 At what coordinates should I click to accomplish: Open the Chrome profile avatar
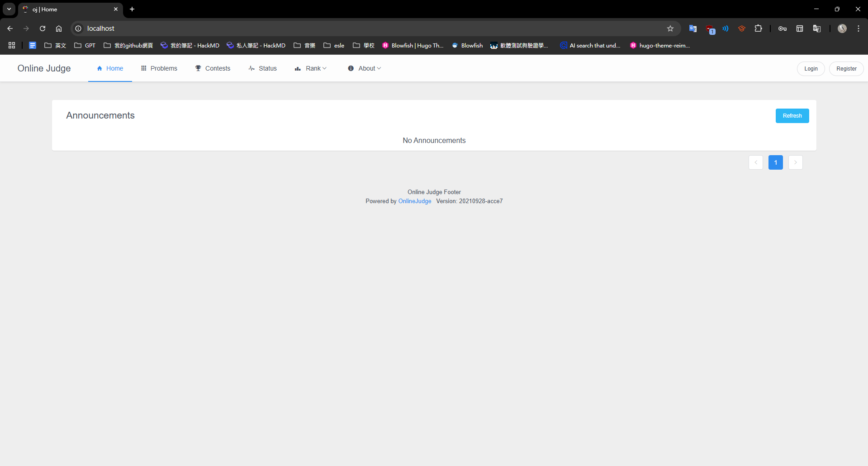coord(842,29)
